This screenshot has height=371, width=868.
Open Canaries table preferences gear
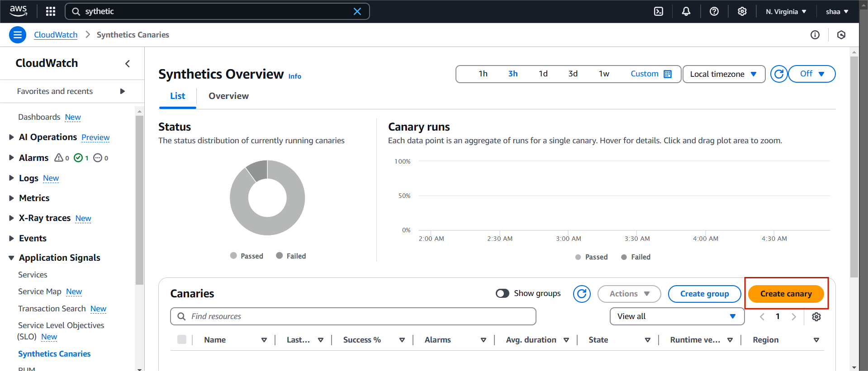816,317
